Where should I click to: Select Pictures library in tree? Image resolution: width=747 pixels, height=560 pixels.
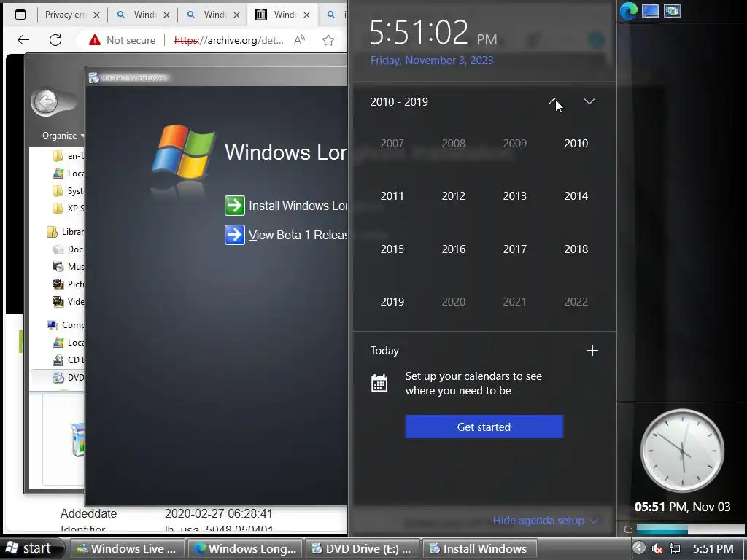click(x=68, y=284)
